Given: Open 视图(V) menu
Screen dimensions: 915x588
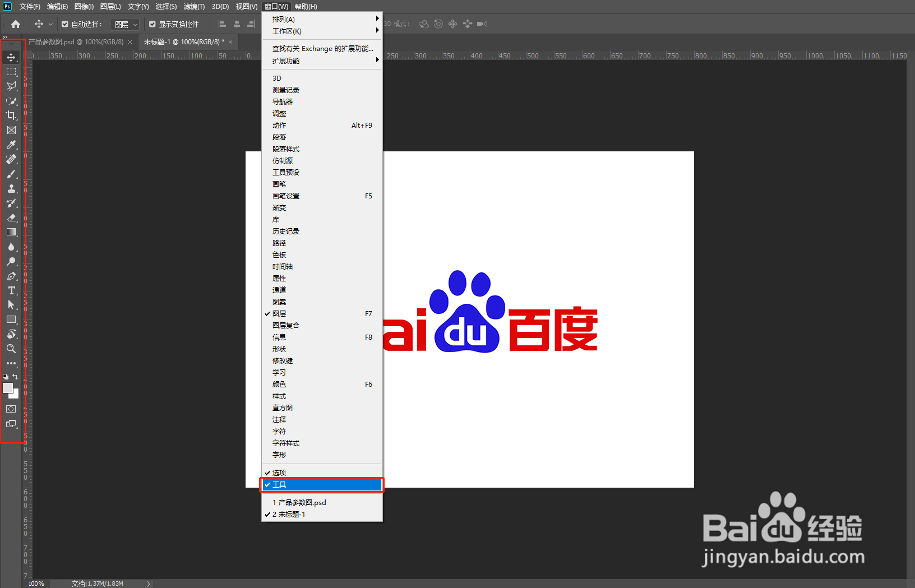Looking at the screenshot, I should pyautogui.click(x=247, y=7).
